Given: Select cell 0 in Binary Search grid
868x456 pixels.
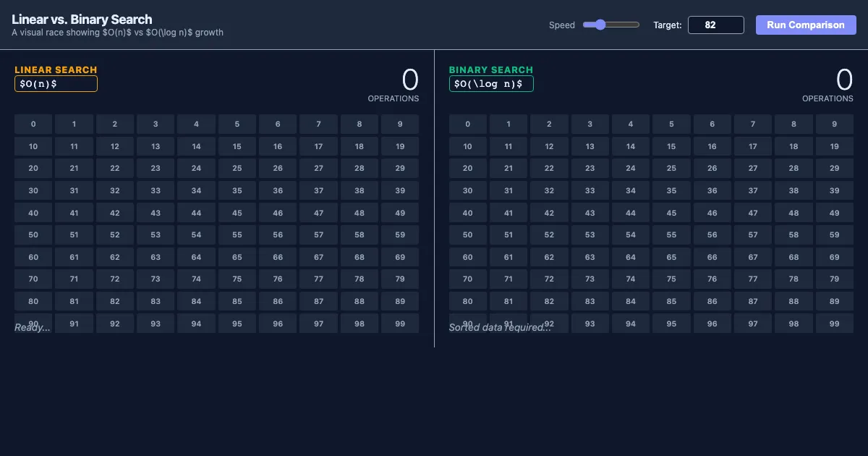Looking at the screenshot, I should pyautogui.click(x=467, y=124).
